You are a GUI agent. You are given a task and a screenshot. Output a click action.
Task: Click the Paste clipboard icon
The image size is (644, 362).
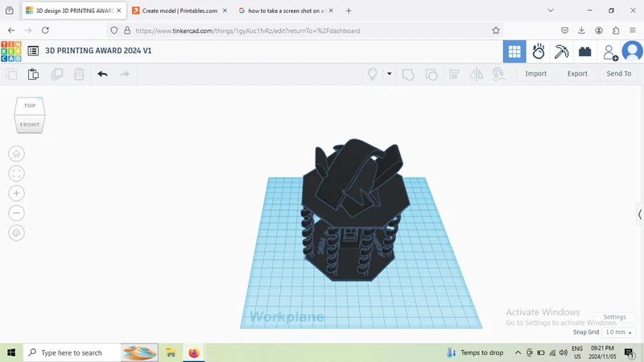pos(33,74)
